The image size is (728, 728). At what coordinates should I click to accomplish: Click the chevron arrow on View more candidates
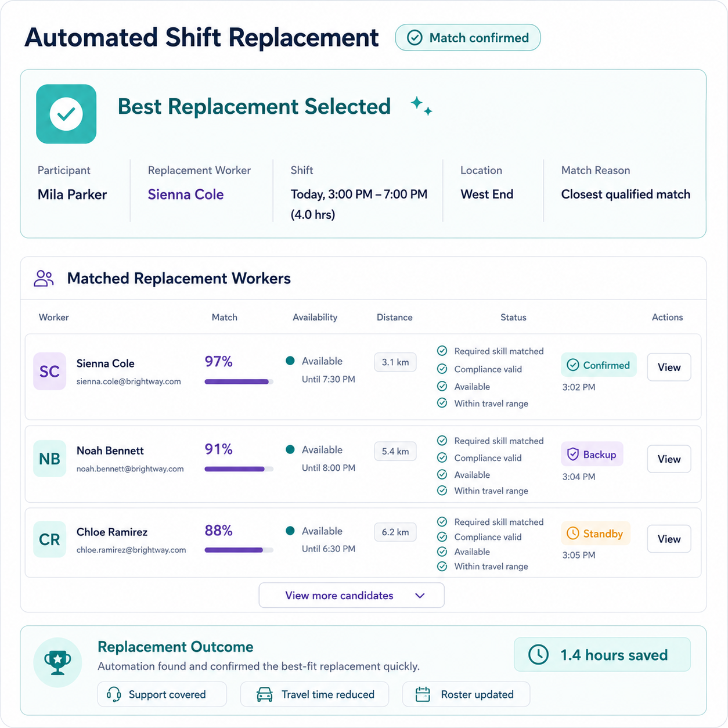(420, 596)
